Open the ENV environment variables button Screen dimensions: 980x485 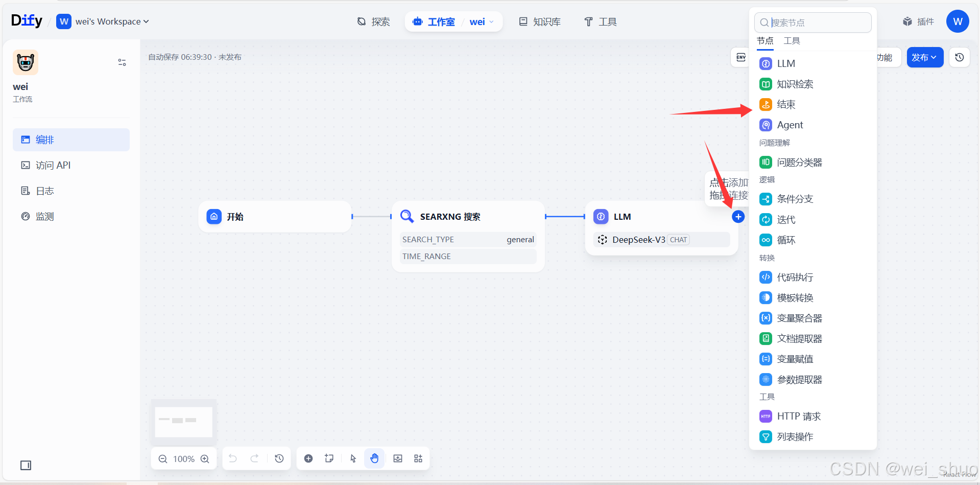click(740, 57)
